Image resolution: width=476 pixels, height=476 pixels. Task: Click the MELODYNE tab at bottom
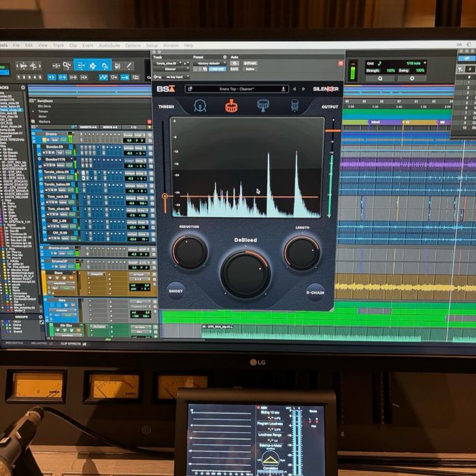click(x=42, y=343)
